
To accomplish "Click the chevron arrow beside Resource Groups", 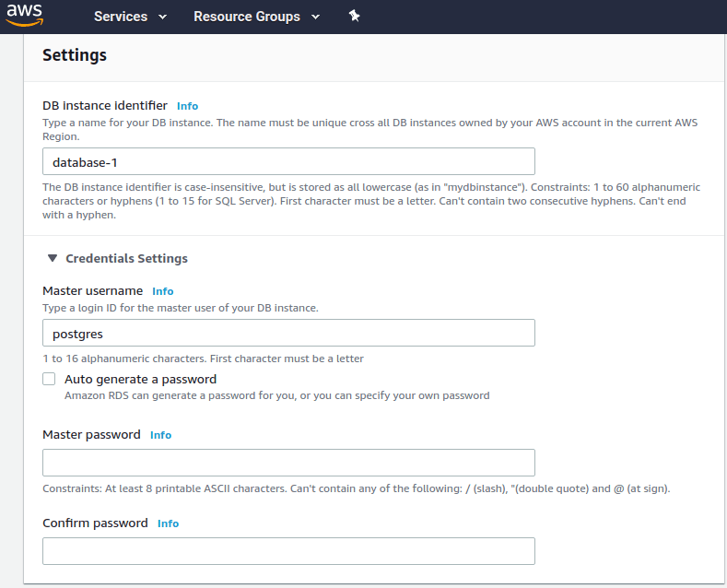I will click(316, 17).
